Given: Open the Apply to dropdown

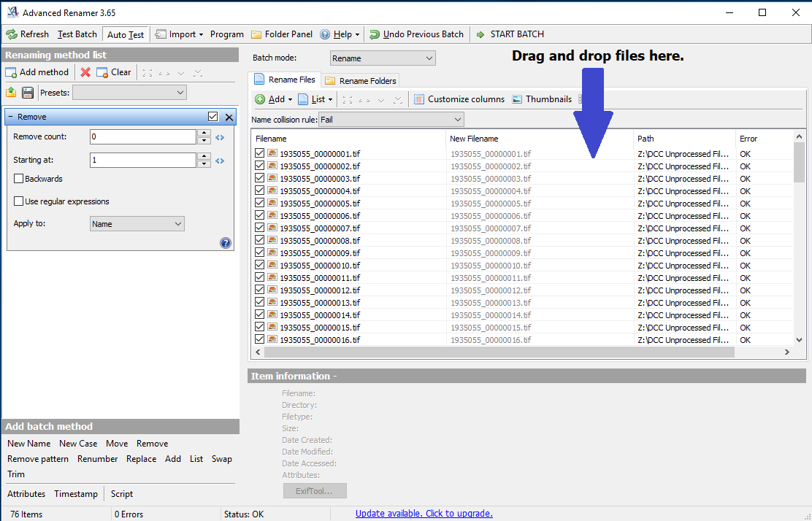Looking at the screenshot, I should (137, 224).
